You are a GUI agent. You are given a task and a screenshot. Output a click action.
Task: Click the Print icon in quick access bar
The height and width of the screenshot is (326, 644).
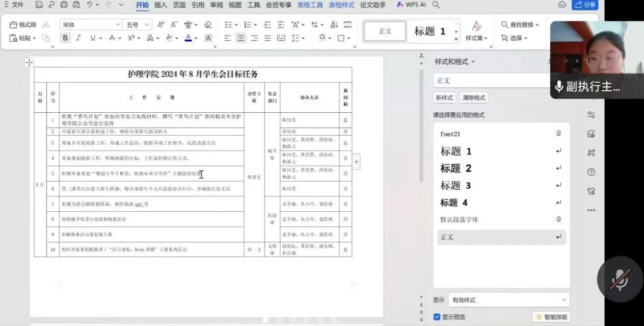coord(64,5)
